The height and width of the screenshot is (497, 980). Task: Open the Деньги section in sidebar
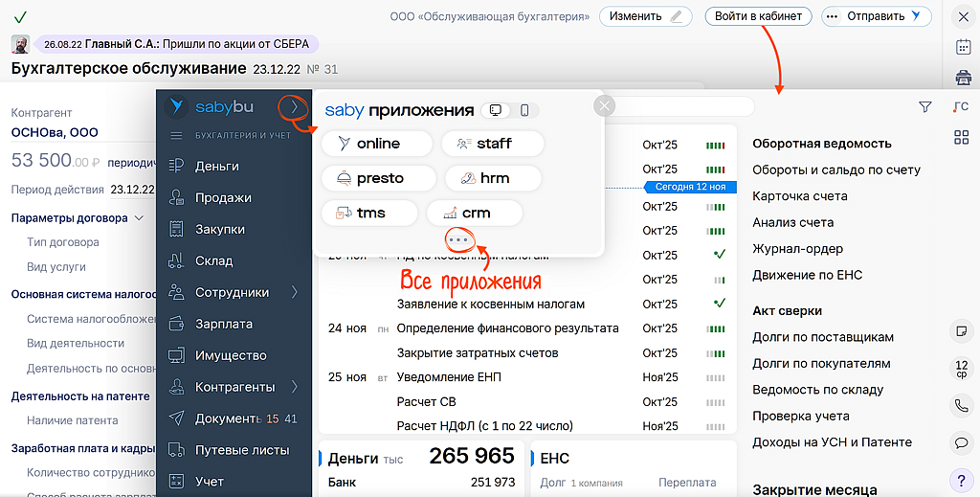[x=217, y=166]
